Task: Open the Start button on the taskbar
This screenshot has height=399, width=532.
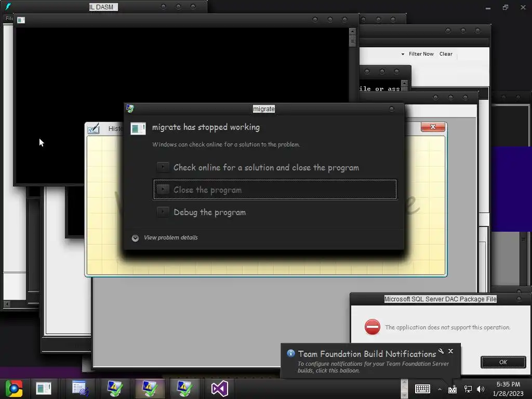Action: pyautogui.click(x=14, y=389)
